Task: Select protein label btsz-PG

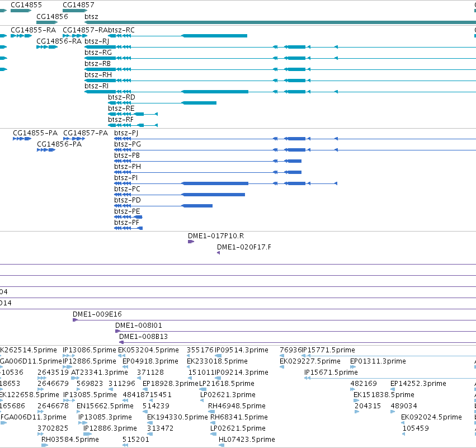Action: coord(128,144)
